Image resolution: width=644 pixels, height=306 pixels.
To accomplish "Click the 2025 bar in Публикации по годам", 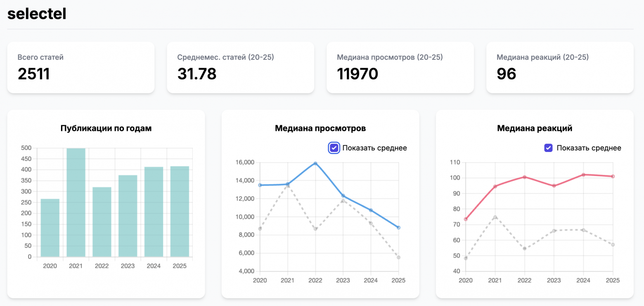I will [180, 211].
